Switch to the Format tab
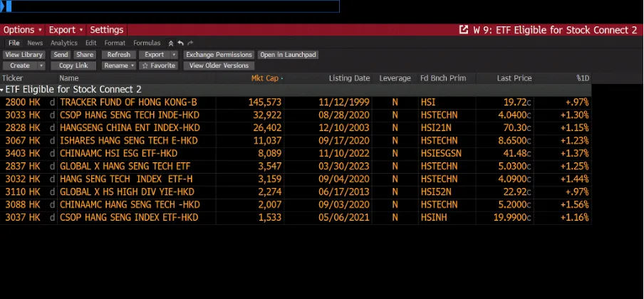 coord(115,43)
